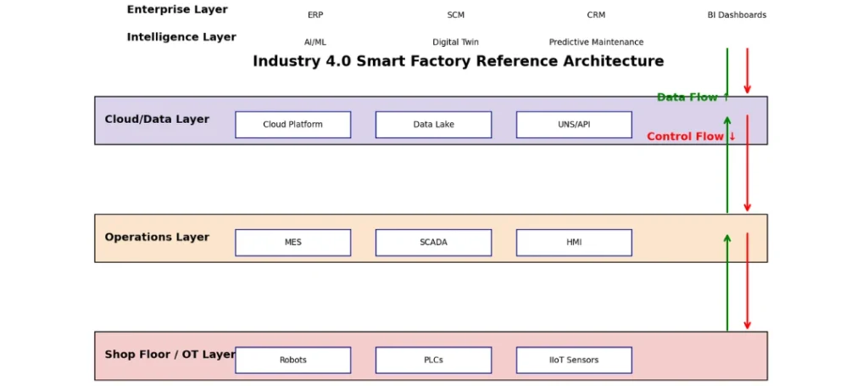868x386 pixels.
Task: Click the IIoT Sensors box
Action: coord(574,360)
